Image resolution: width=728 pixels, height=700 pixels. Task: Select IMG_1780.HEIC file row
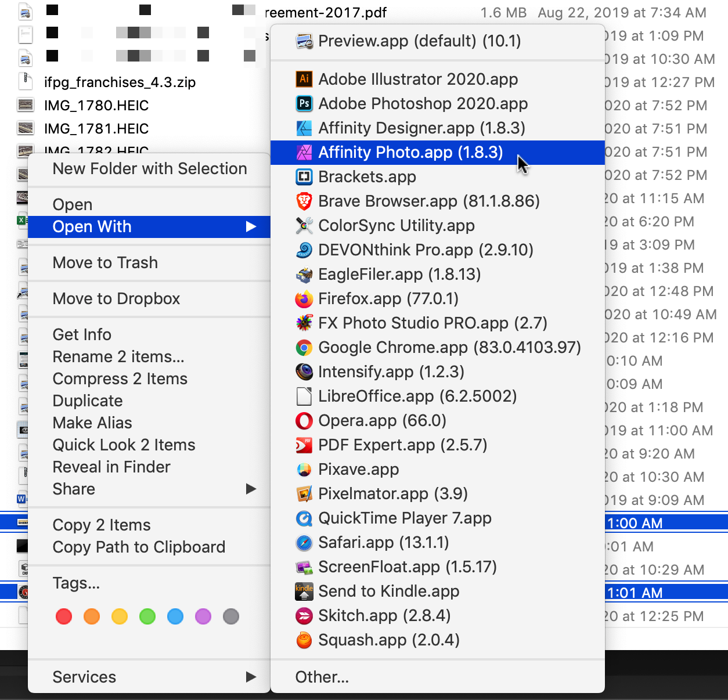96,106
